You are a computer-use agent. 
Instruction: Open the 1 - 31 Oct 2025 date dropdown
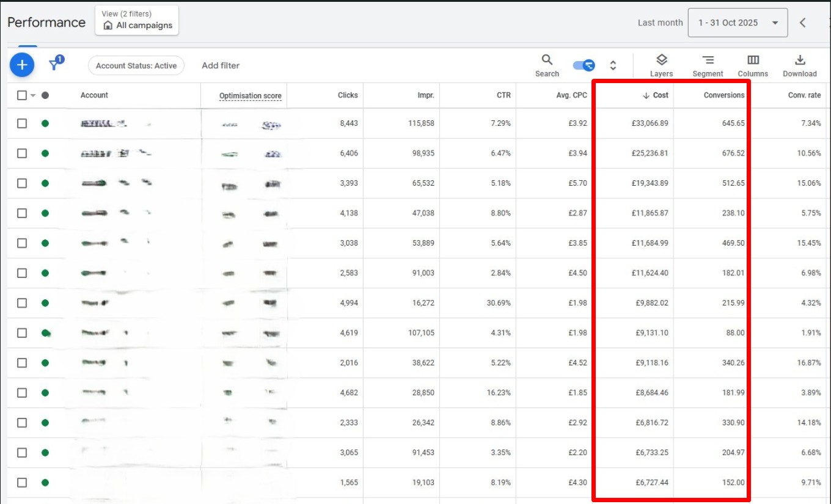[x=738, y=22]
